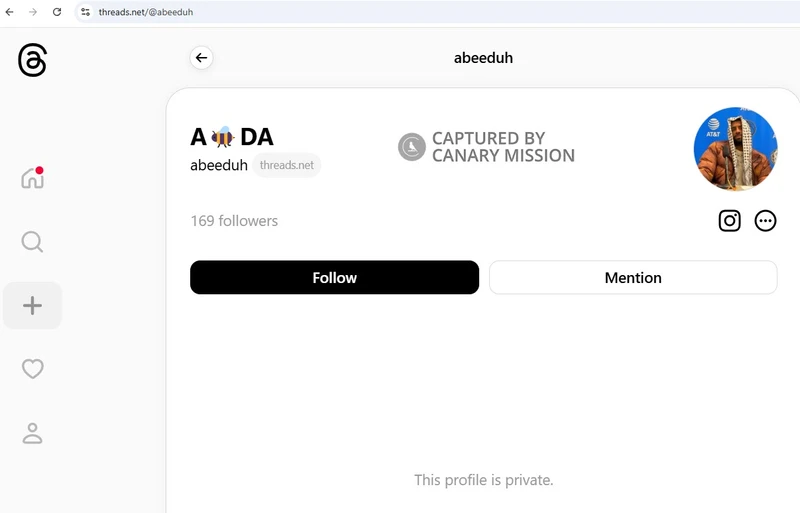This screenshot has width=800, height=513.
Task: Open the Search magnifier in the sidebar
Action: pos(32,242)
